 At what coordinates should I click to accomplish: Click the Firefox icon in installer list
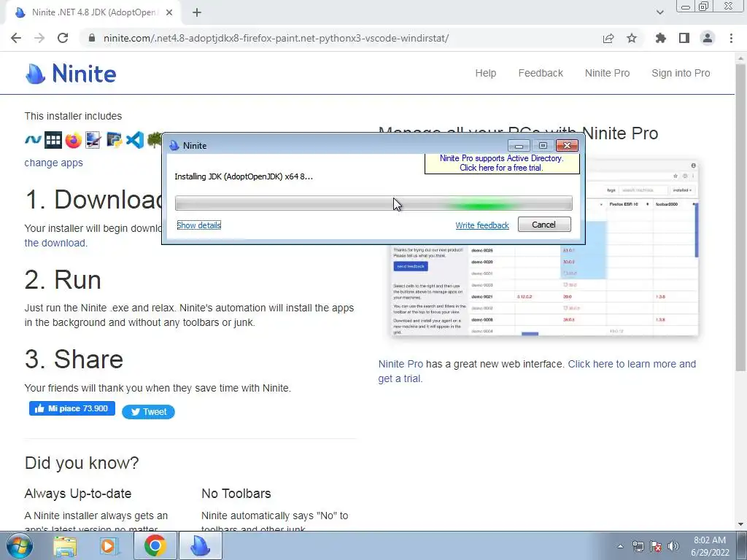click(x=74, y=140)
